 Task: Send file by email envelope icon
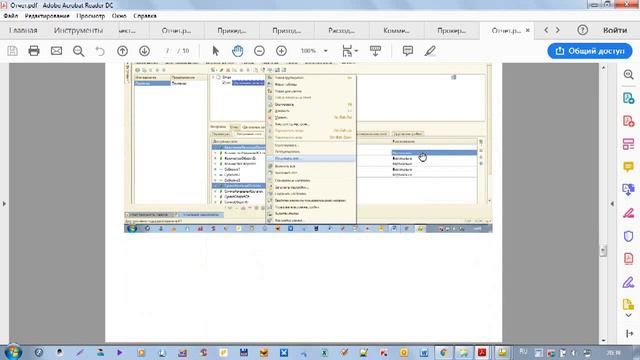tap(56, 51)
